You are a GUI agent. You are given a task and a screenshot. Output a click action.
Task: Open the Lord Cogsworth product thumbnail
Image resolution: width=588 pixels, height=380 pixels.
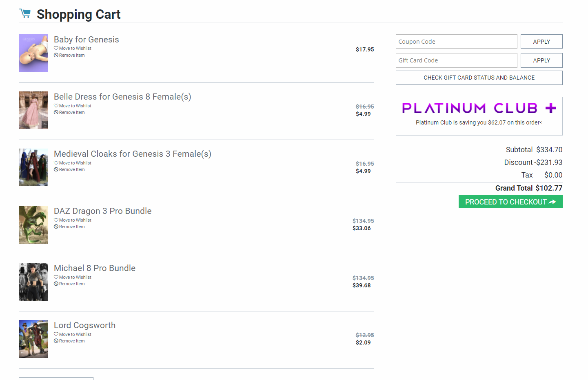(x=33, y=339)
